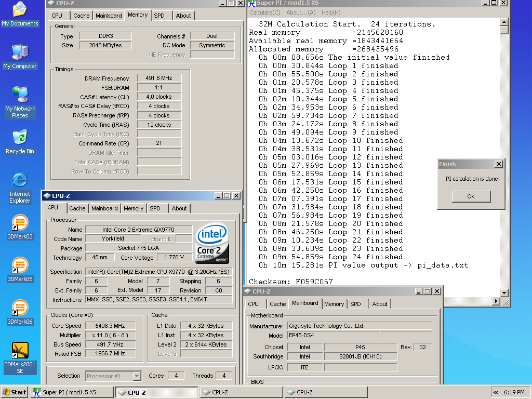The height and width of the screenshot is (399, 532).
Task: Switch to Mainboard tab in front CPU-Z
Action: pos(104,208)
